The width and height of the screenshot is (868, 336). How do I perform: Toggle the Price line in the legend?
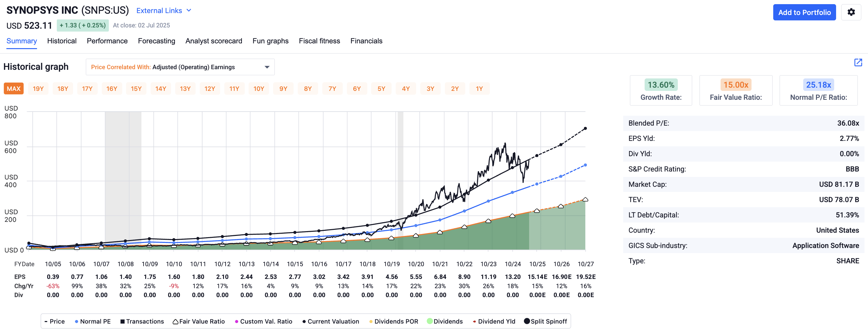click(55, 321)
